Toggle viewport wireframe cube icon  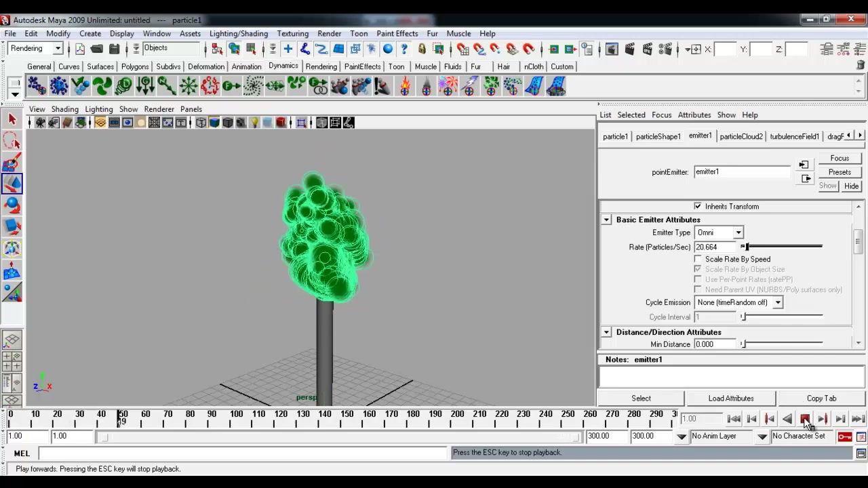201,123
